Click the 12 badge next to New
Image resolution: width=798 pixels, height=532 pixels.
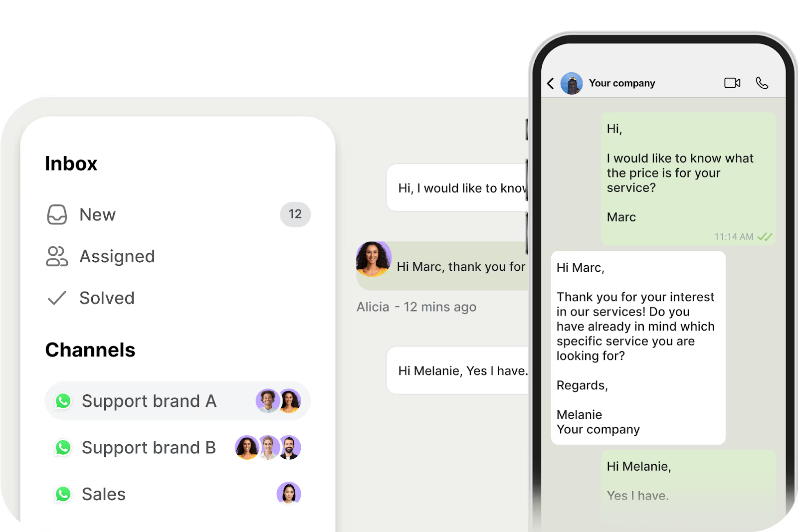[x=295, y=214]
